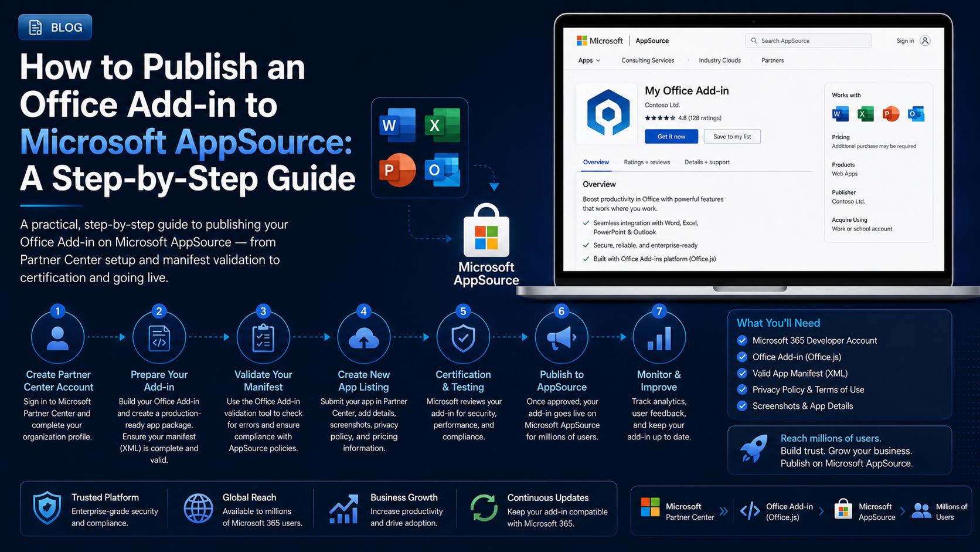This screenshot has height=552, width=980.
Task: Click the Outlook icon under Works with
Action: (916, 114)
